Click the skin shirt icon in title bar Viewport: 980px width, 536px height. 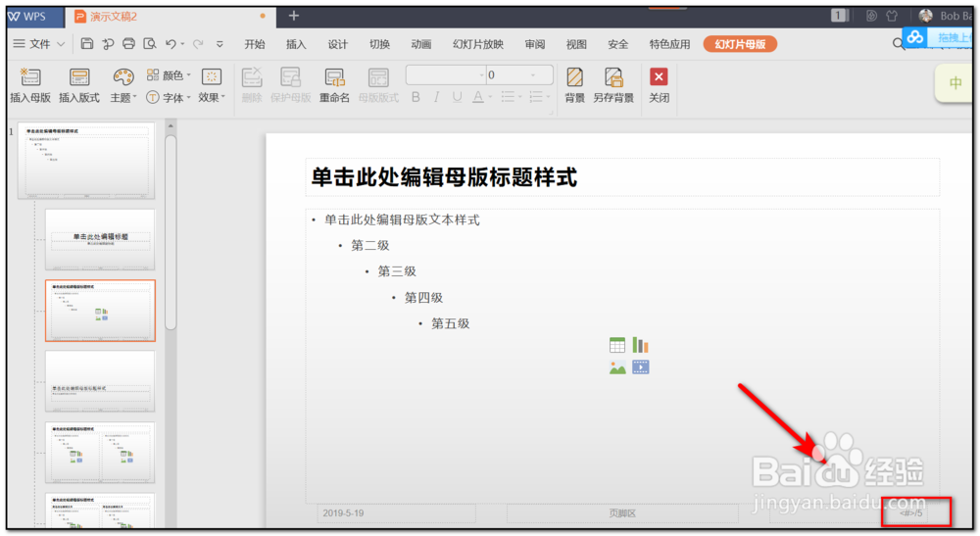coord(892,17)
